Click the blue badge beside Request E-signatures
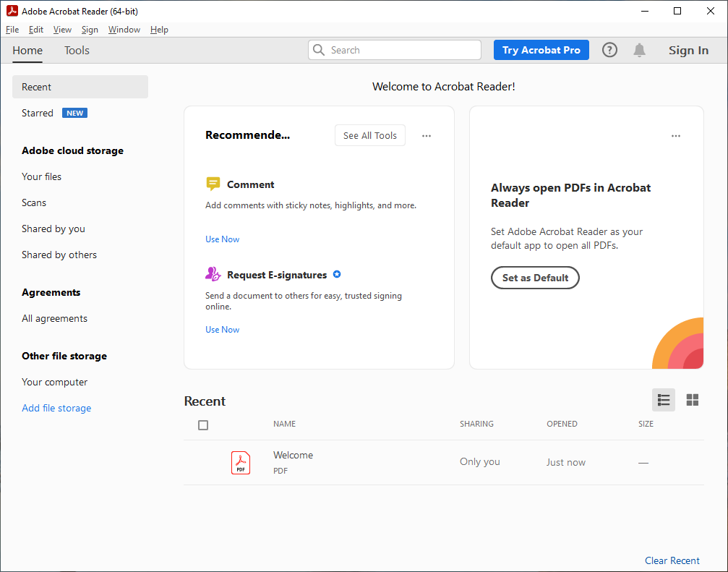 [337, 275]
